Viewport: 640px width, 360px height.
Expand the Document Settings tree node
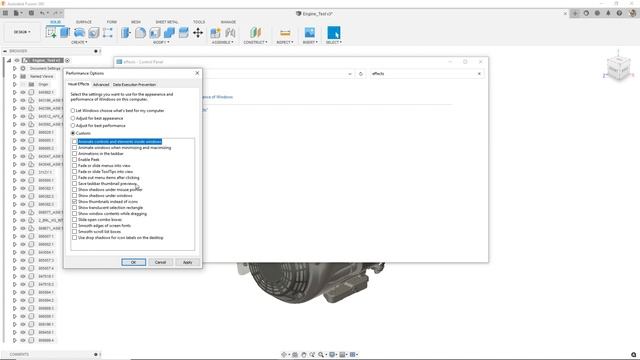pos(15,68)
